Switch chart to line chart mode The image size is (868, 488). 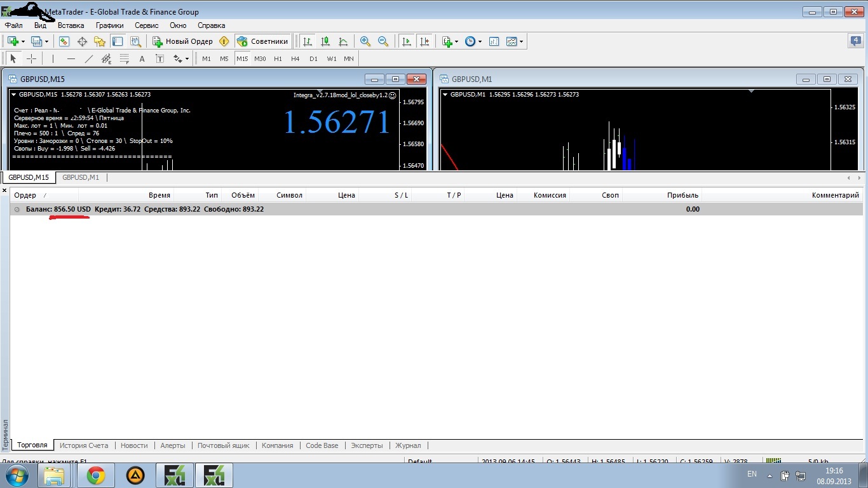pos(343,41)
